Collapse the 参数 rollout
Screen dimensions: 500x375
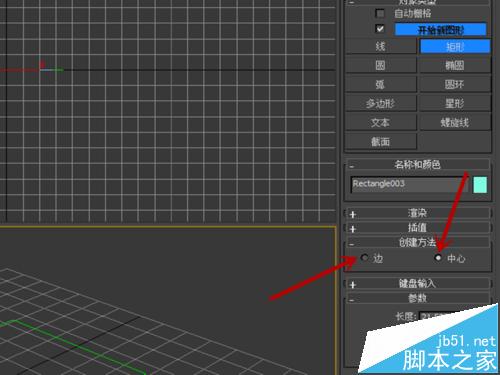418,298
